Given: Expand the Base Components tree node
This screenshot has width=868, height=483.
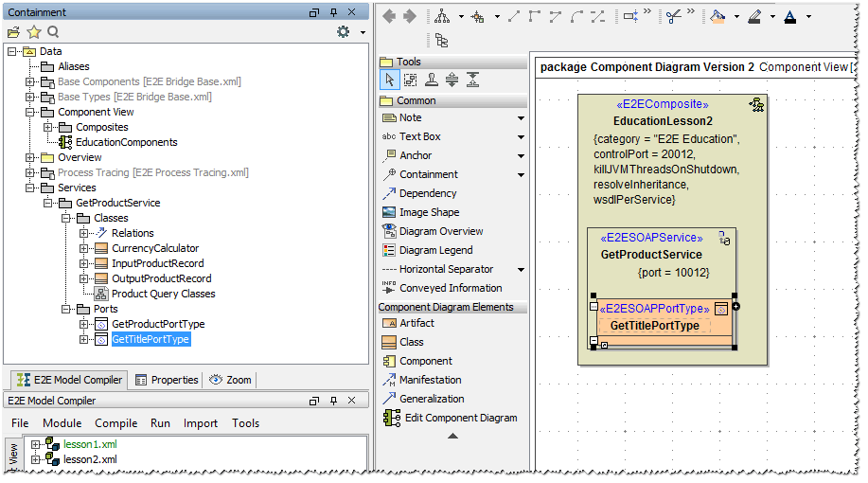Looking at the screenshot, I should click(x=29, y=81).
